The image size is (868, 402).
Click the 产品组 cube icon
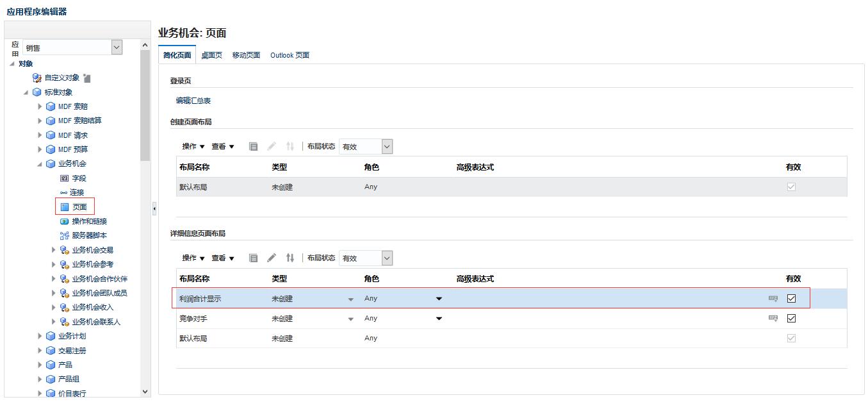51,379
